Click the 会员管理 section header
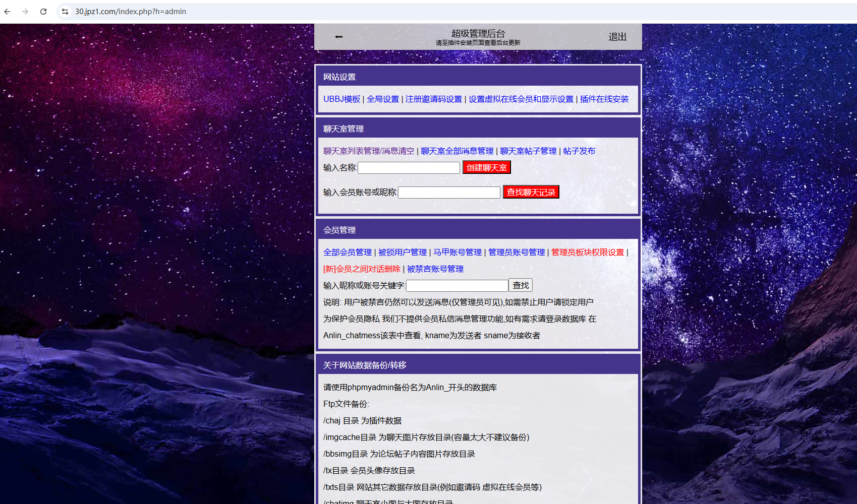 pos(478,230)
